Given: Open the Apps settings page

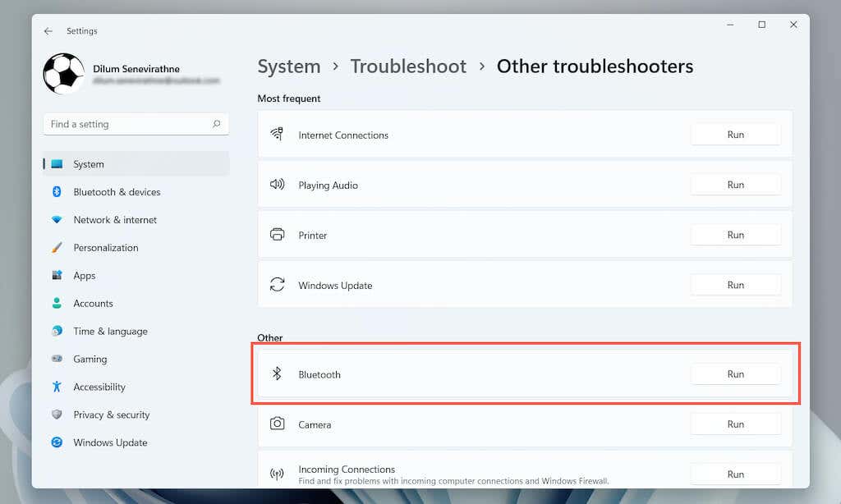Looking at the screenshot, I should tap(85, 276).
